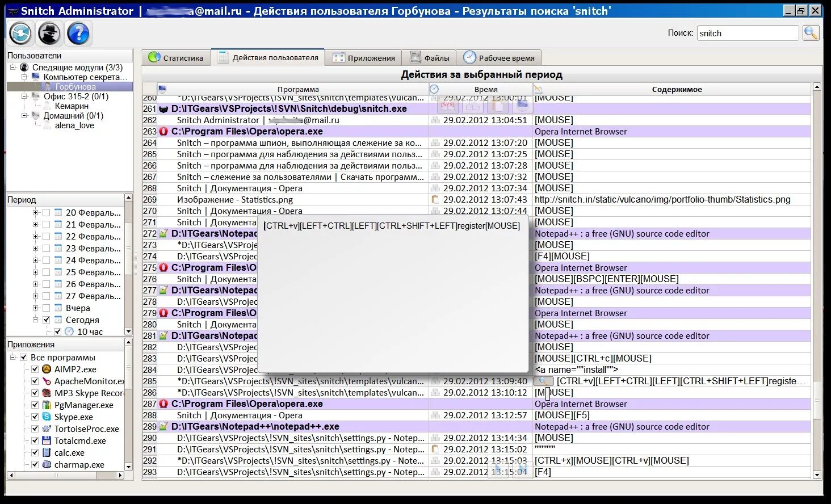This screenshot has height=504, width=831.
Task: Click the MP3 Skype Recorder icon
Action: coord(47,393)
